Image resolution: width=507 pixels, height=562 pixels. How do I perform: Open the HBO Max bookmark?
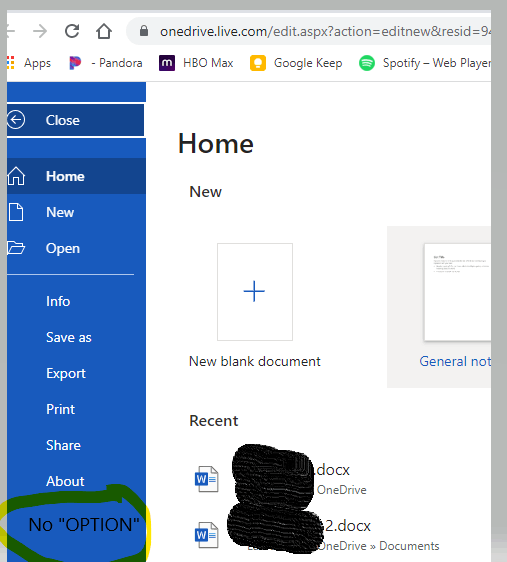pos(196,63)
